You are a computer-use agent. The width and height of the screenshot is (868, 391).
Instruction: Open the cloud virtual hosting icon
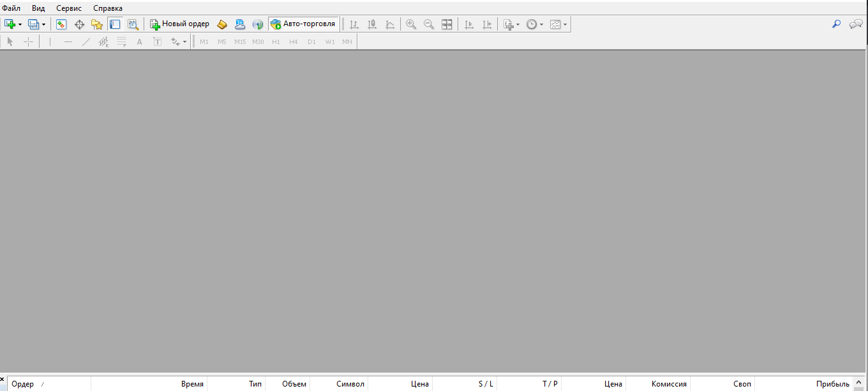coord(240,24)
